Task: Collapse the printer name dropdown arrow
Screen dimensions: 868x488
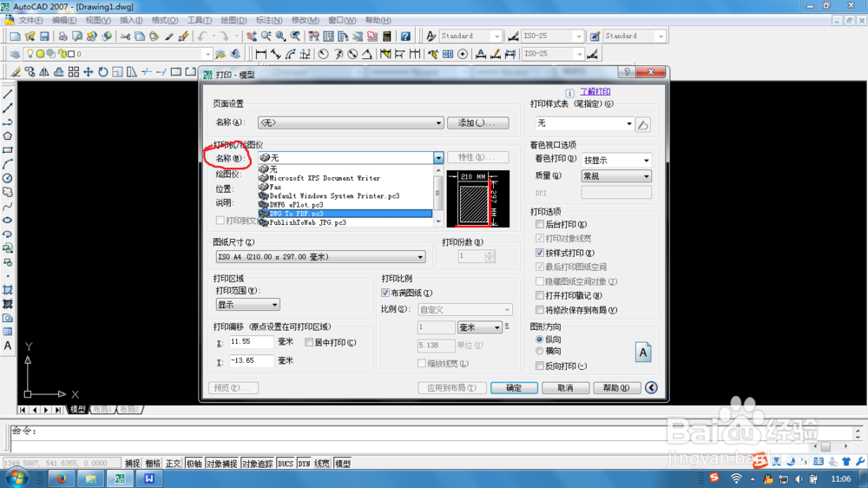Action: [438, 158]
